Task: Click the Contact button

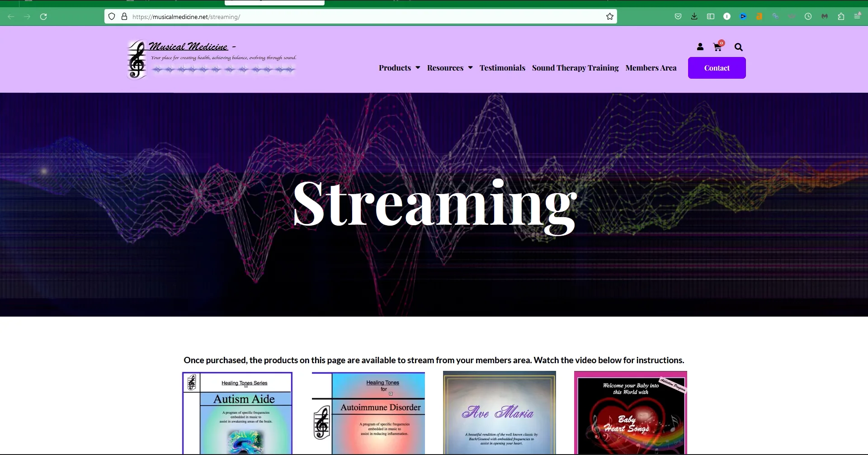Action: pos(717,68)
